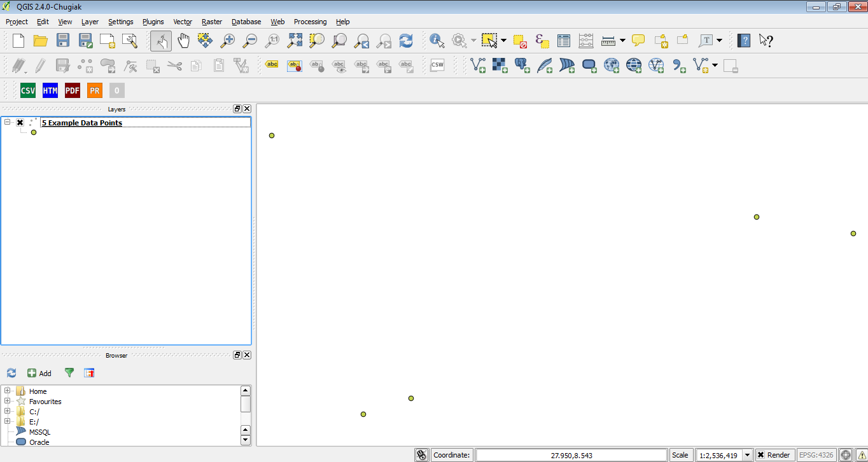This screenshot has height=462, width=868.
Task: Expand the C:/ drive in Browser
Action: point(8,411)
